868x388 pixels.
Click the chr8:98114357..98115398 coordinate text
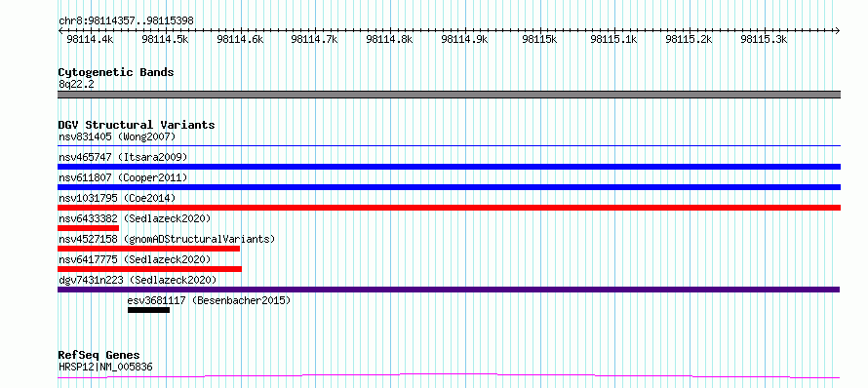126,21
